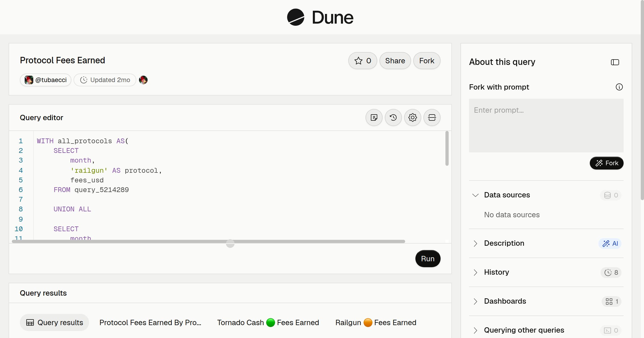Toggle the editor layout icon
The height and width of the screenshot is (338, 644).
[x=432, y=117]
